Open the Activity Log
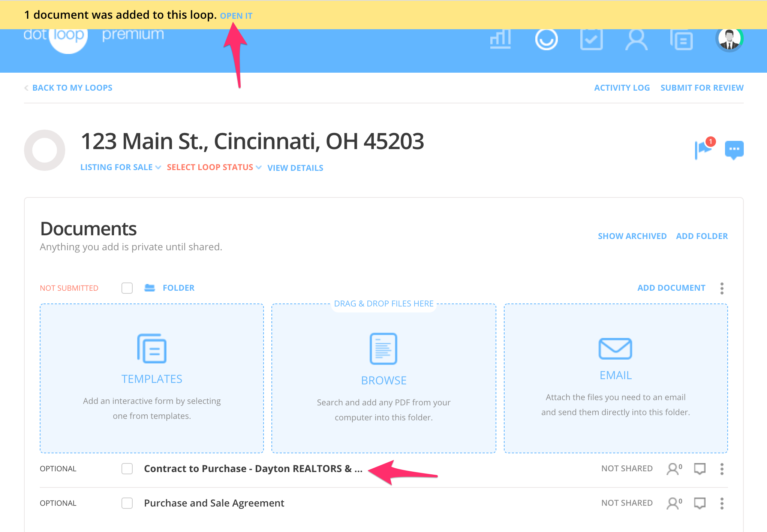Viewport: 767px width, 532px height. (x=622, y=88)
